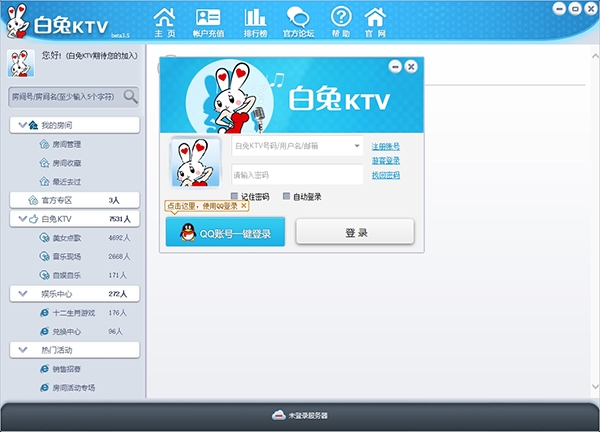Viewport: 600px width, 432px height.
Task: Minimize the login dialog
Action: pyautogui.click(x=395, y=67)
